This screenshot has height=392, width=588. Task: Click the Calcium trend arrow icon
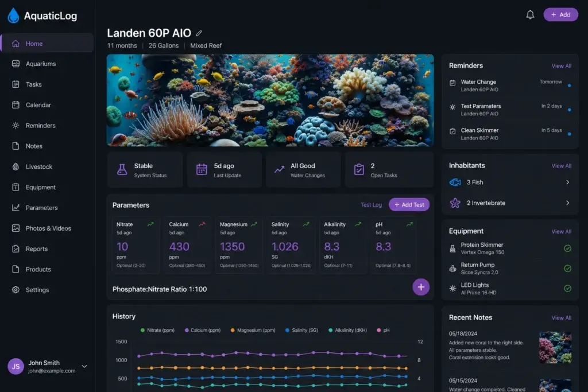(x=202, y=224)
